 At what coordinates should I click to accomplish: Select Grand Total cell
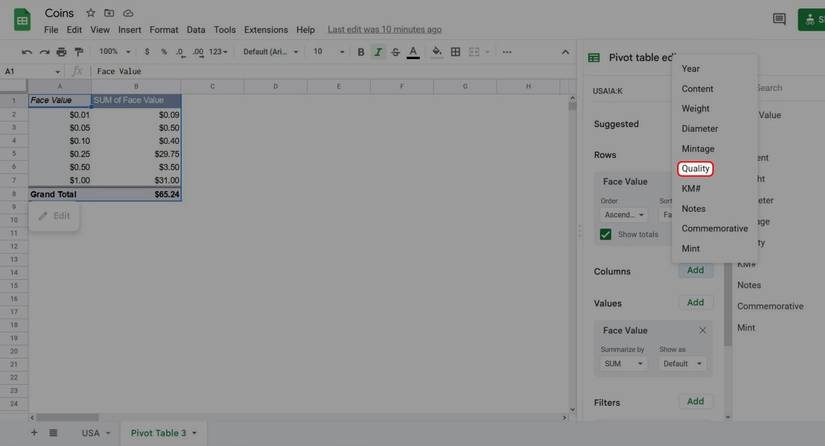(x=59, y=194)
